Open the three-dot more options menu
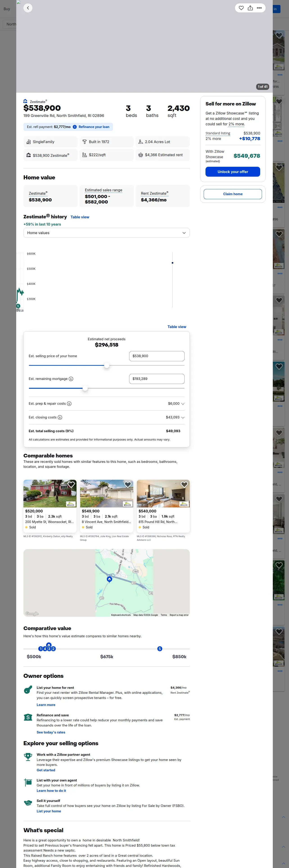 coord(259,8)
